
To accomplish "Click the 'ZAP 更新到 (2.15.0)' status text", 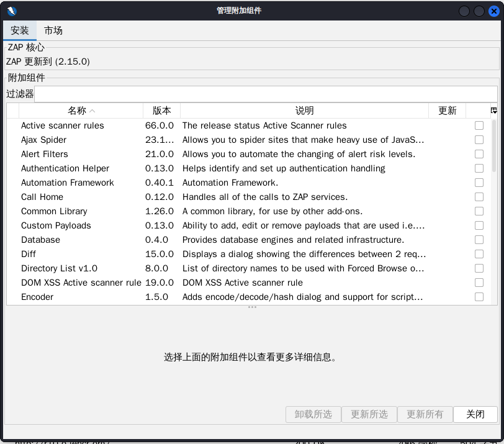I will pyautogui.click(x=48, y=61).
